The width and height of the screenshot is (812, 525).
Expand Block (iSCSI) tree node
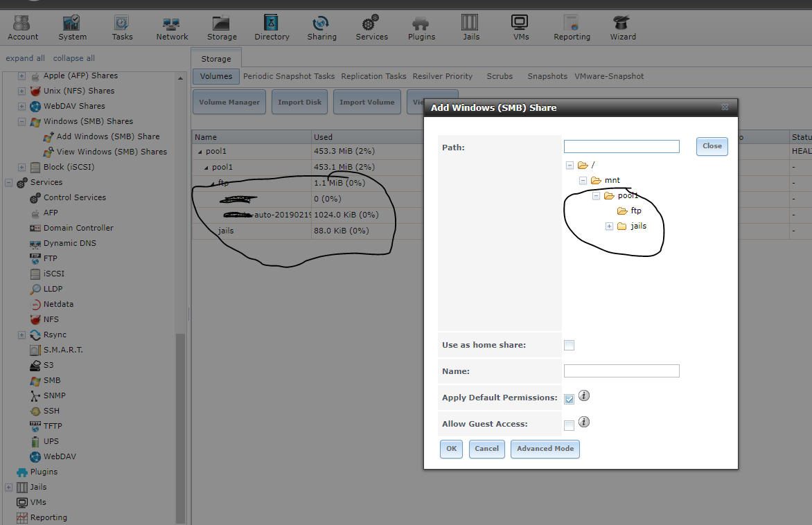(21, 167)
